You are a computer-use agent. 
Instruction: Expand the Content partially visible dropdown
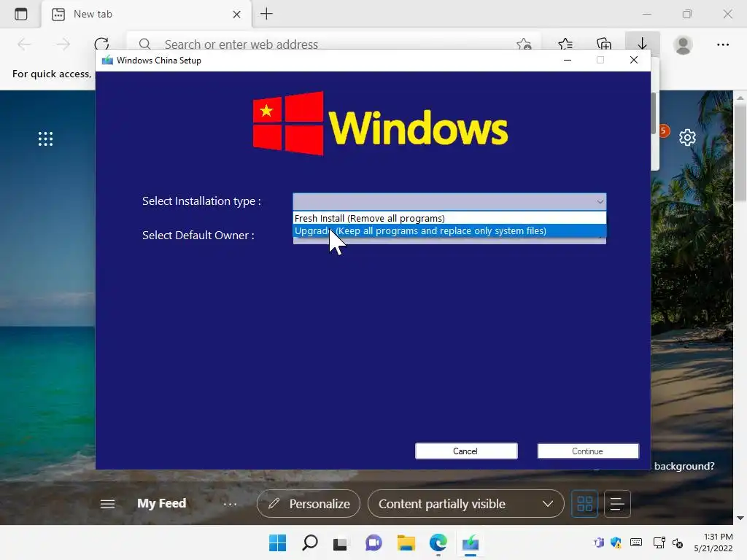click(x=466, y=503)
